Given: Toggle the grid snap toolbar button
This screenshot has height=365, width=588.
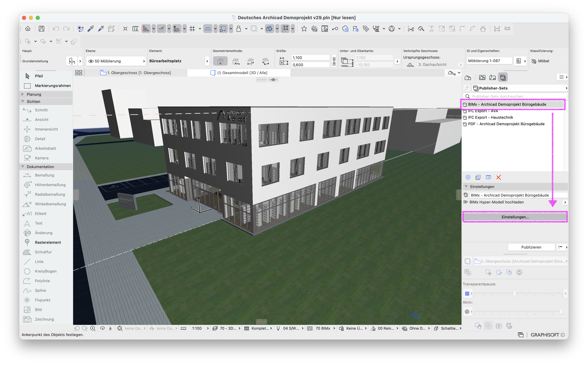Looking at the screenshot, I should coord(192,29).
